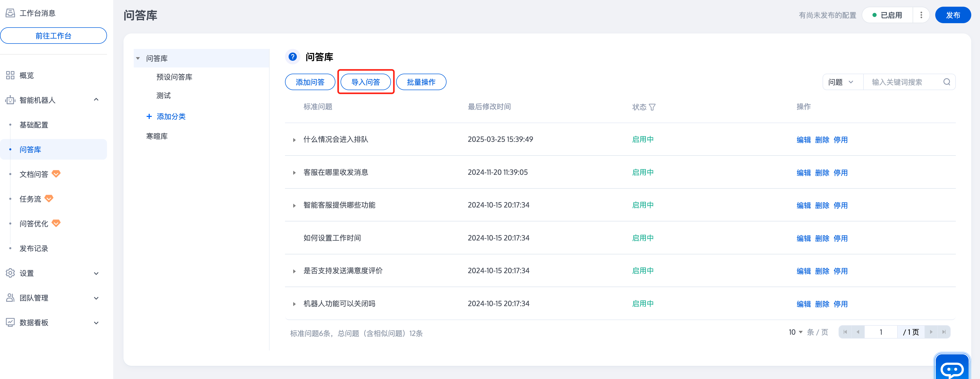Expand the row 客服在哪里收发消息

[x=294, y=173]
